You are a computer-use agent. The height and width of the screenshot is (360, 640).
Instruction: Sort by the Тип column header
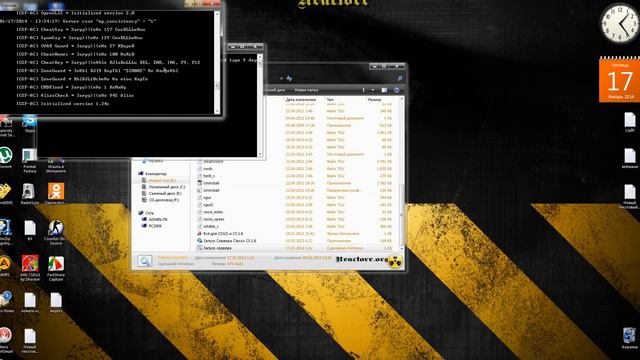coord(330,99)
